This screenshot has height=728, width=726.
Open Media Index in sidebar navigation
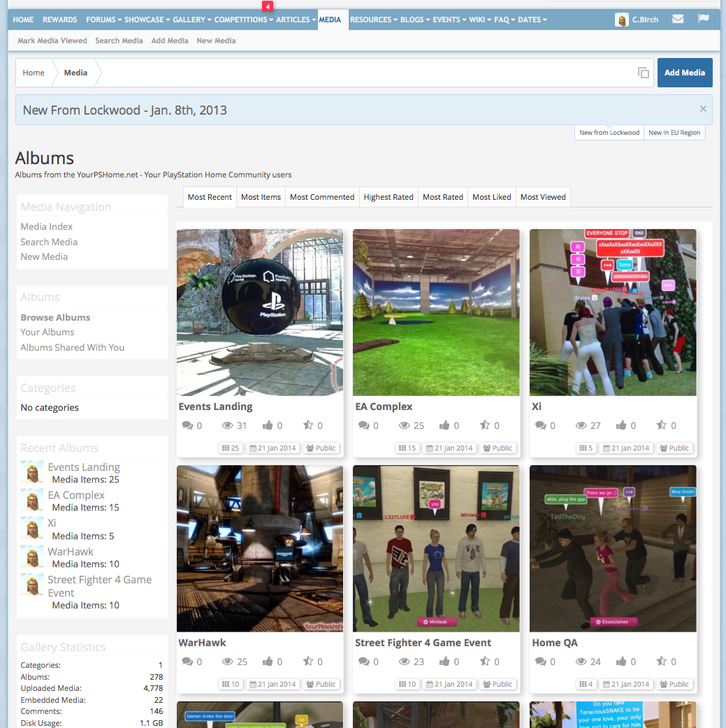pos(46,226)
